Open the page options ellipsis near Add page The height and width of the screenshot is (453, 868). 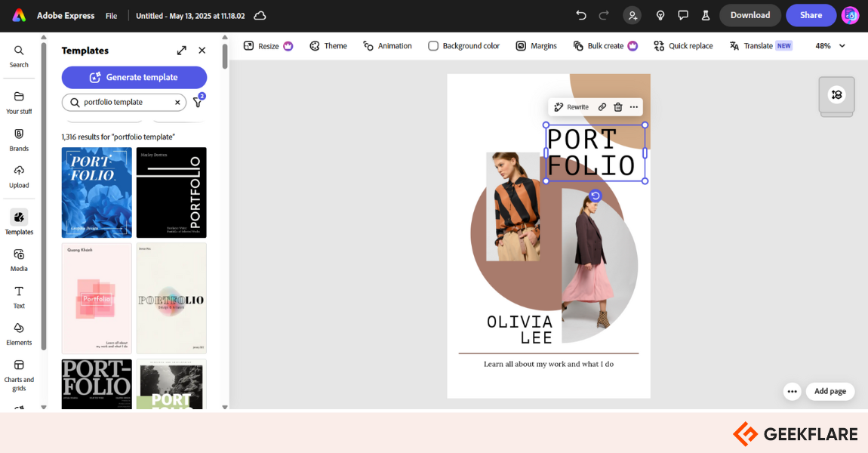pos(792,391)
